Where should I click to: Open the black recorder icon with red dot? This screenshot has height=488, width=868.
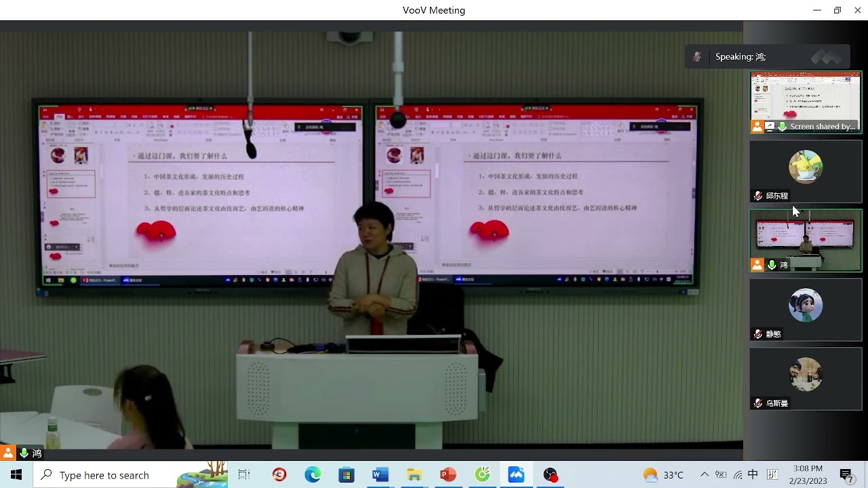pyautogui.click(x=550, y=474)
